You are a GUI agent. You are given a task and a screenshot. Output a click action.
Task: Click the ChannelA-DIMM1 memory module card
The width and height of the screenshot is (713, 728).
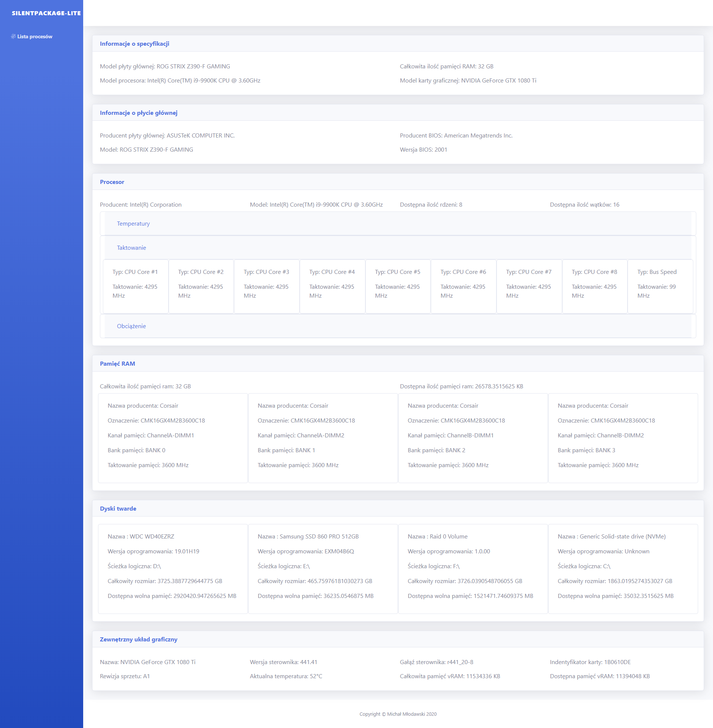pyautogui.click(x=173, y=438)
